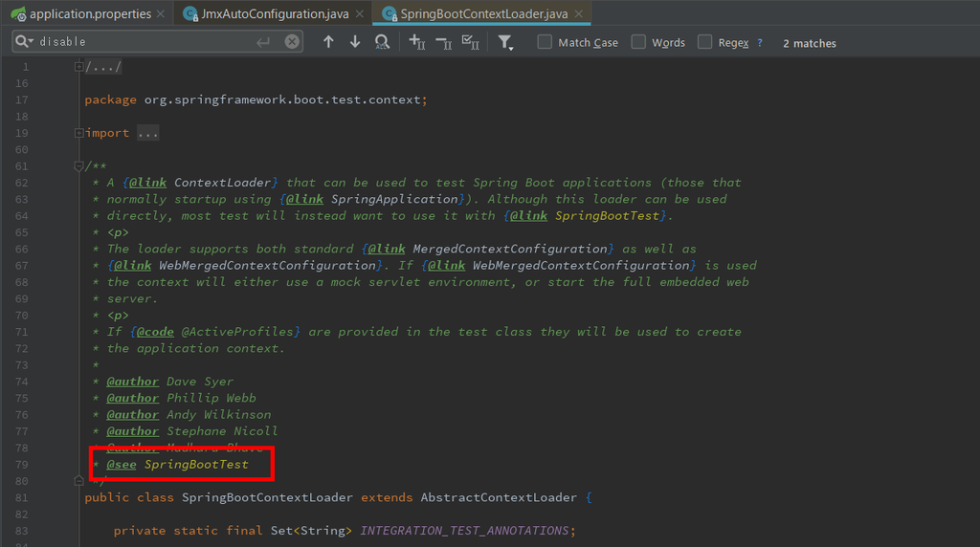The height and width of the screenshot is (547, 980).
Task: Click application.properties file icon
Action: (18, 13)
